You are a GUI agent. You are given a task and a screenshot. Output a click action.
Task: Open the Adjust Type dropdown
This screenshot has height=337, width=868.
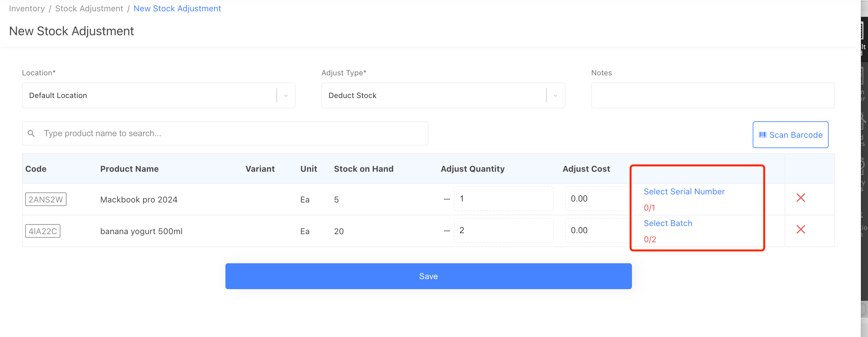[442, 95]
